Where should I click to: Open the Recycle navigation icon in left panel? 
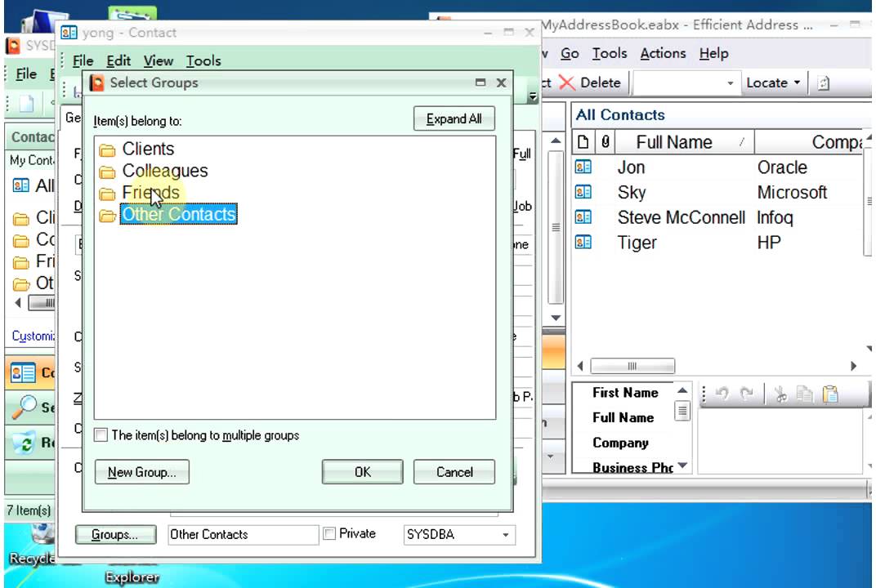pos(24,443)
